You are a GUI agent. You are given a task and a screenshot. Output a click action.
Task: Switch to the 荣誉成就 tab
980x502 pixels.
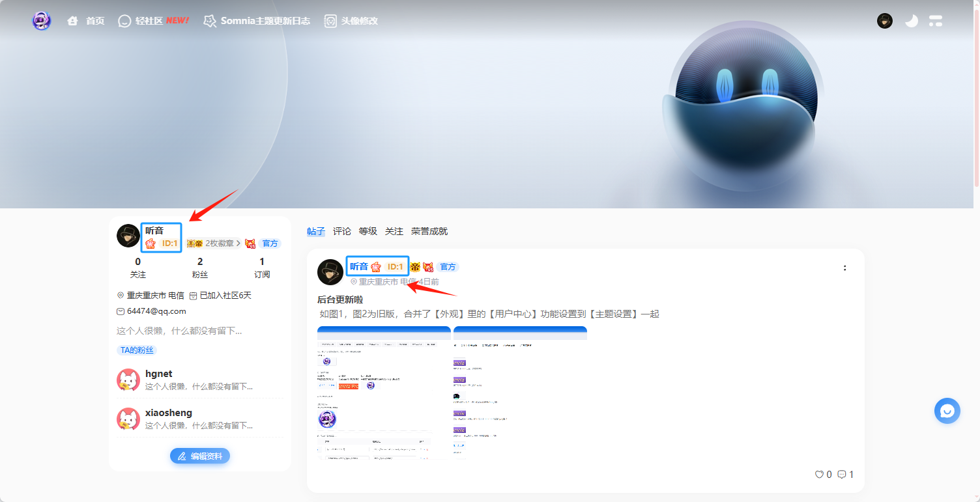[429, 231]
